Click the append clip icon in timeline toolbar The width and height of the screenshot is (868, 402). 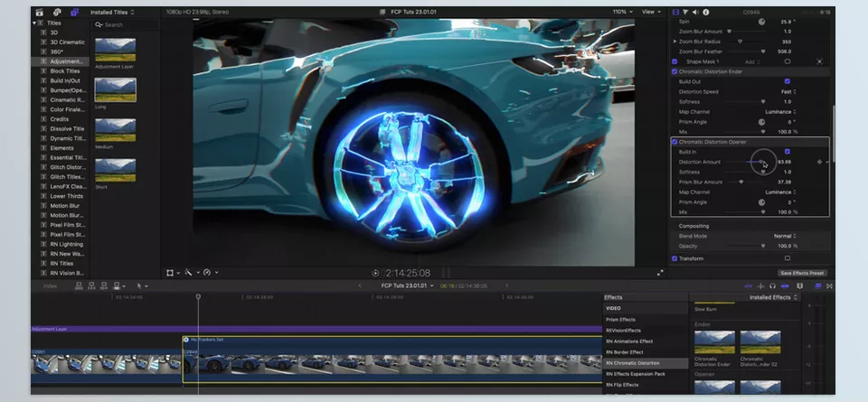(103, 285)
